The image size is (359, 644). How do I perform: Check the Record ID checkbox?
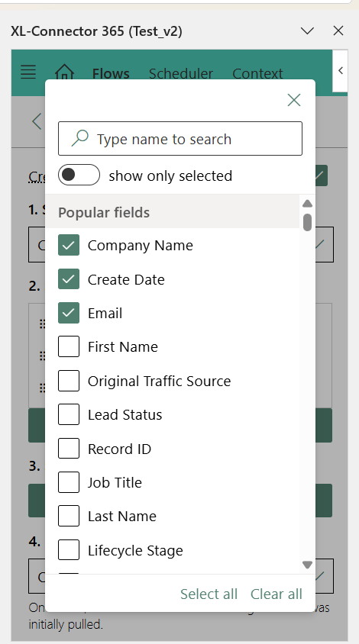pos(69,449)
